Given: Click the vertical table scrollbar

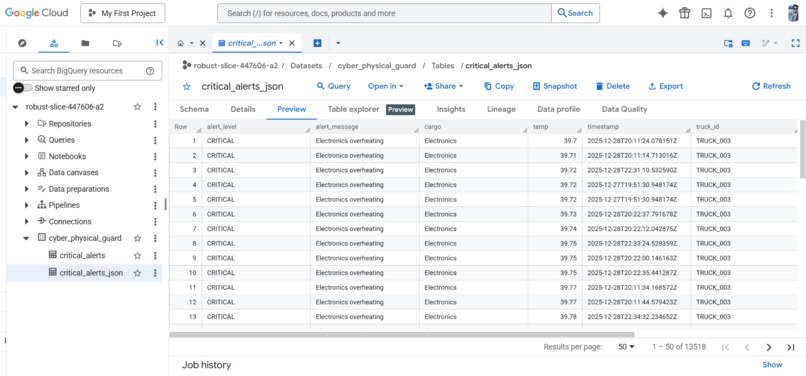Looking at the screenshot, I should [x=803, y=149].
